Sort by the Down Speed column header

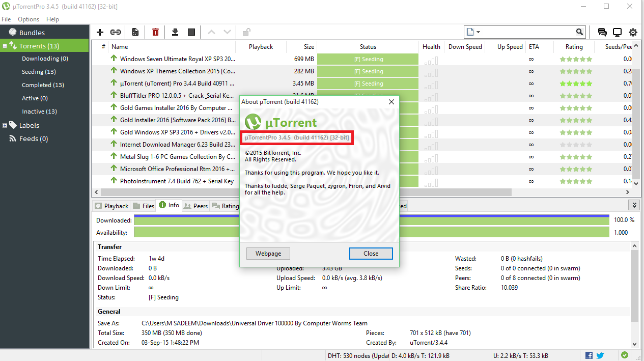[x=464, y=46]
